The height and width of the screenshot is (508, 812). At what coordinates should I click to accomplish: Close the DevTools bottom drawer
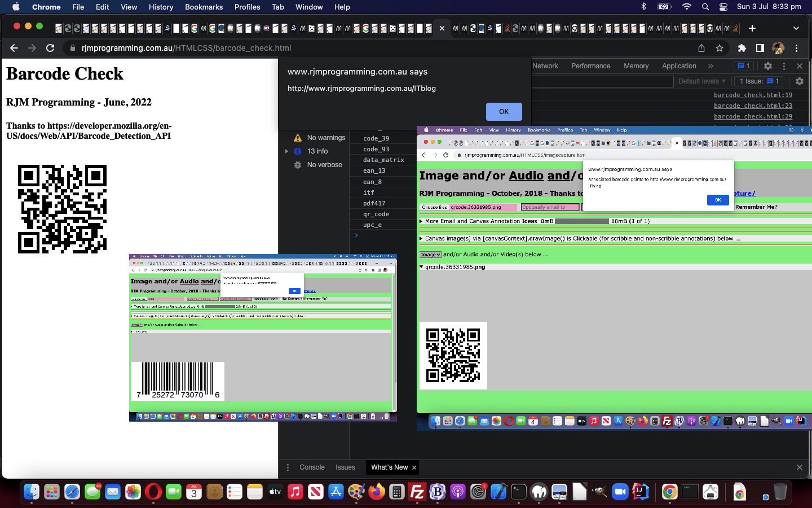(x=799, y=467)
